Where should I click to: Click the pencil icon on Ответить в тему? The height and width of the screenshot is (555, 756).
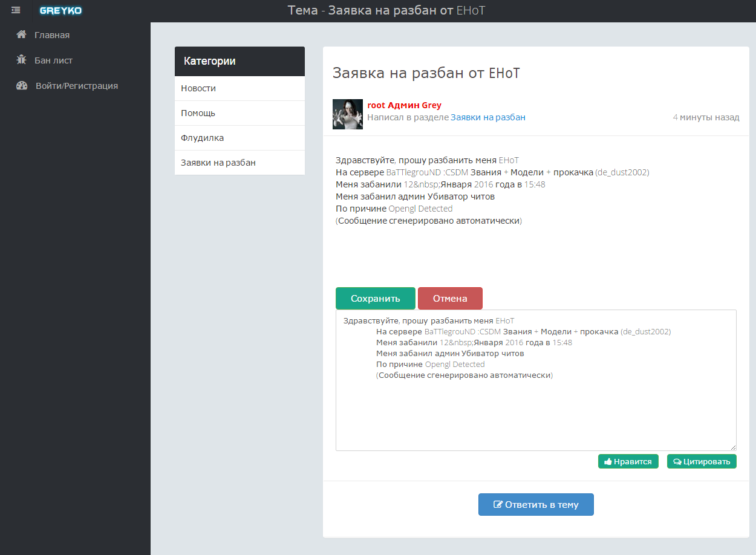(x=498, y=505)
